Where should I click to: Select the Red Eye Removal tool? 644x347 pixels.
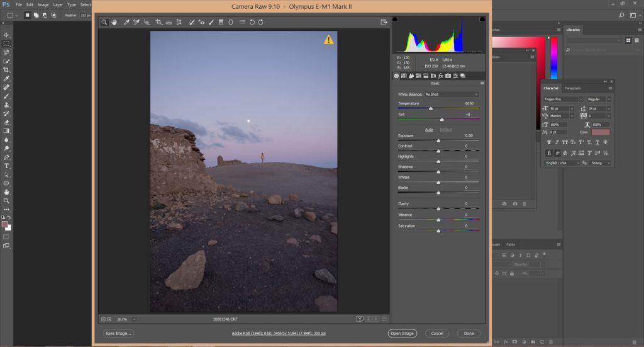click(x=201, y=22)
